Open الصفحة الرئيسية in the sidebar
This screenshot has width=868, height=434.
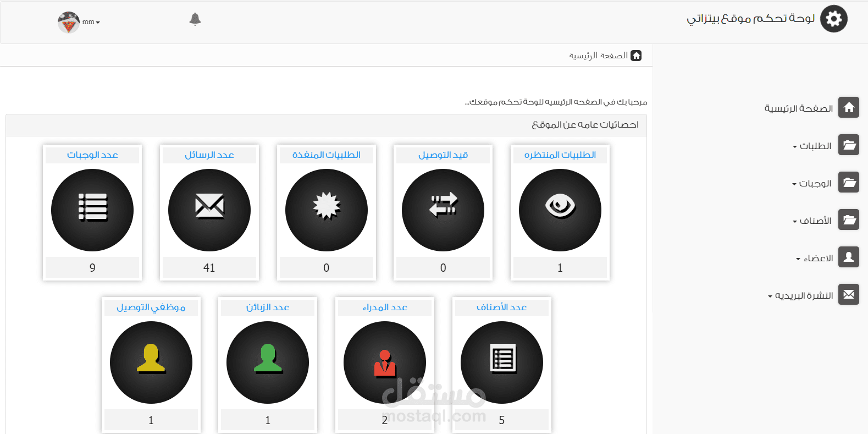(x=799, y=108)
